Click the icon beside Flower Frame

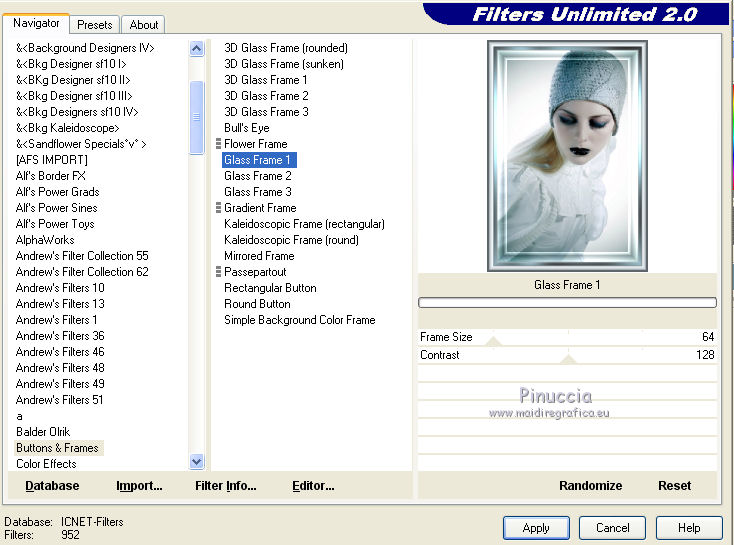[218, 144]
